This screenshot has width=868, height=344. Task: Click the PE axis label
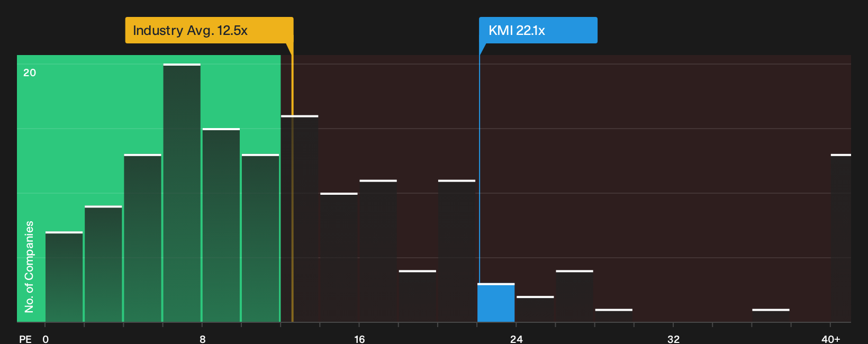click(x=25, y=339)
